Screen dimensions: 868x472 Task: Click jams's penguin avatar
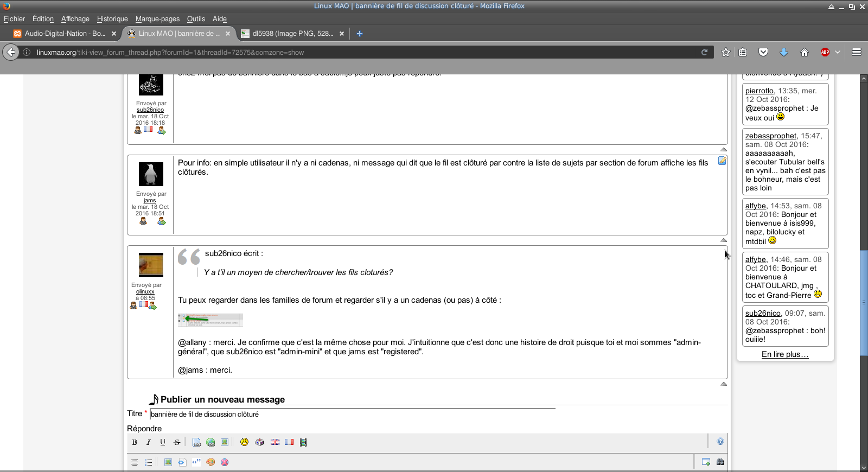pyautogui.click(x=151, y=174)
